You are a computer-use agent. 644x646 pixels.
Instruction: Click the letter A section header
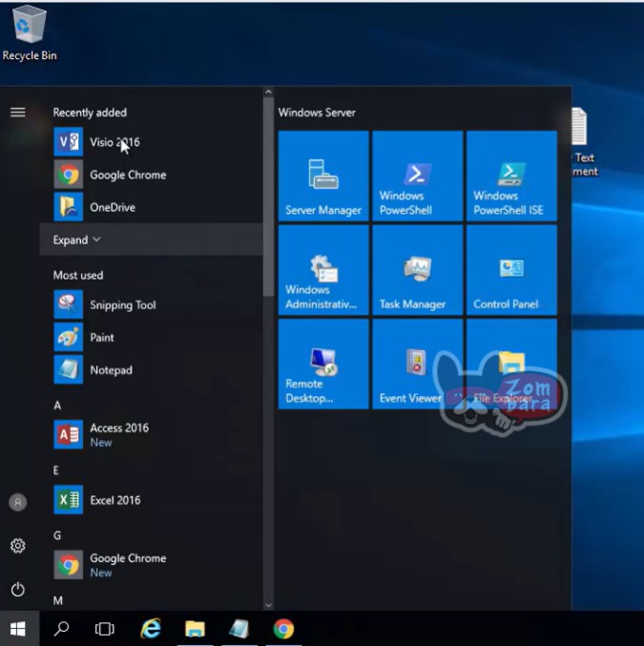[x=57, y=406]
